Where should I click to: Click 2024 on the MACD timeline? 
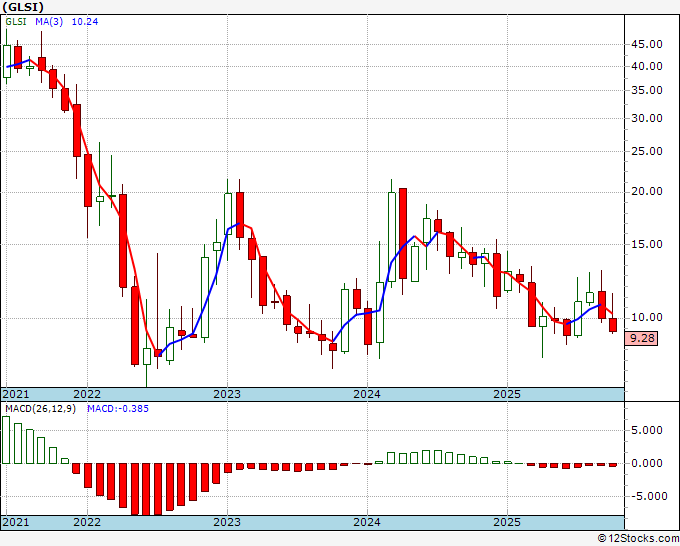click(x=367, y=522)
